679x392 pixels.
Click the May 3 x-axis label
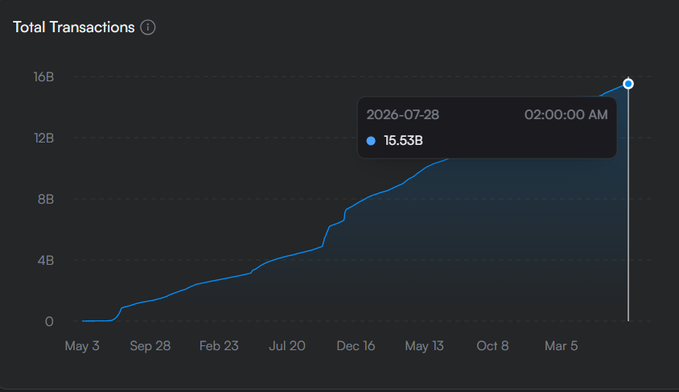pos(82,346)
